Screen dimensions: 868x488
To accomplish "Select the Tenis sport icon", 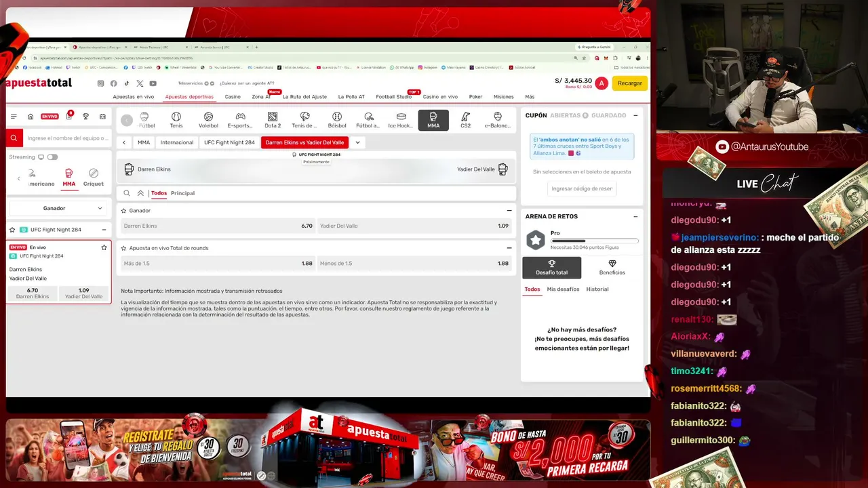I will click(176, 120).
